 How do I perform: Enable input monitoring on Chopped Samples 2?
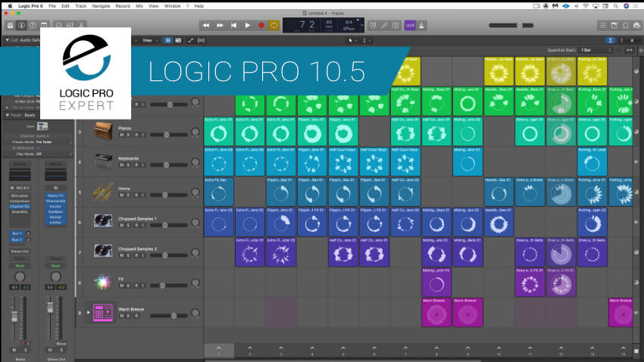point(143,255)
